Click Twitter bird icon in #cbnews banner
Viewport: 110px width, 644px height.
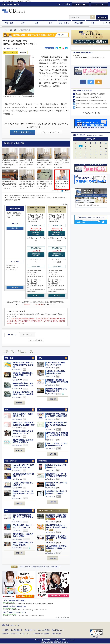[x=103, y=222]
